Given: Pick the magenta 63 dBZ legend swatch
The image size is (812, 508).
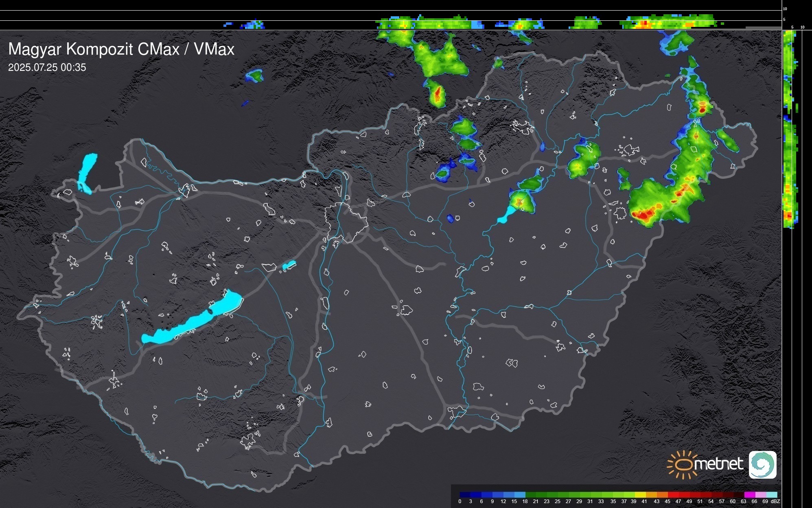Looking at the screenshot, I should click(x=749, y=495).
